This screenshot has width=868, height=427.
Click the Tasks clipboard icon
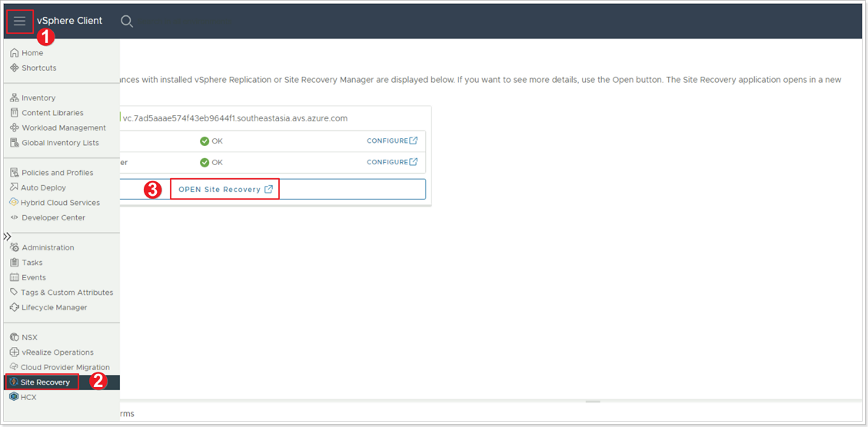(15, 262)
